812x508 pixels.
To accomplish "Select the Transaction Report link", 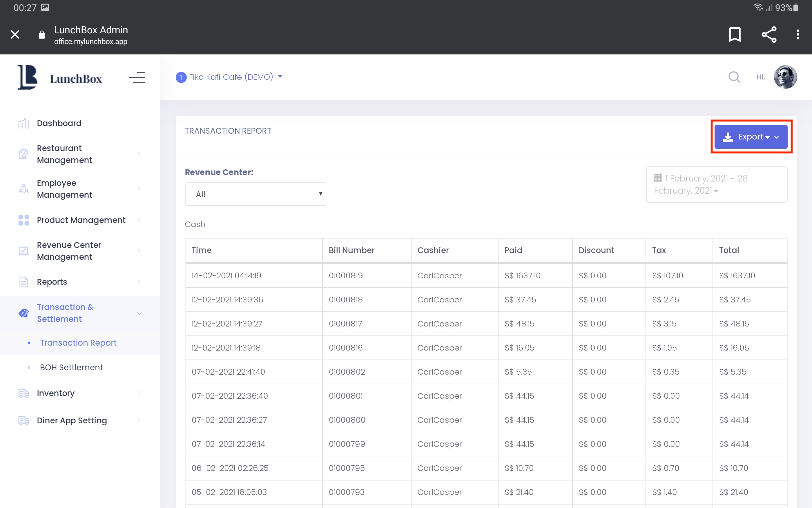I will (78, 343).
